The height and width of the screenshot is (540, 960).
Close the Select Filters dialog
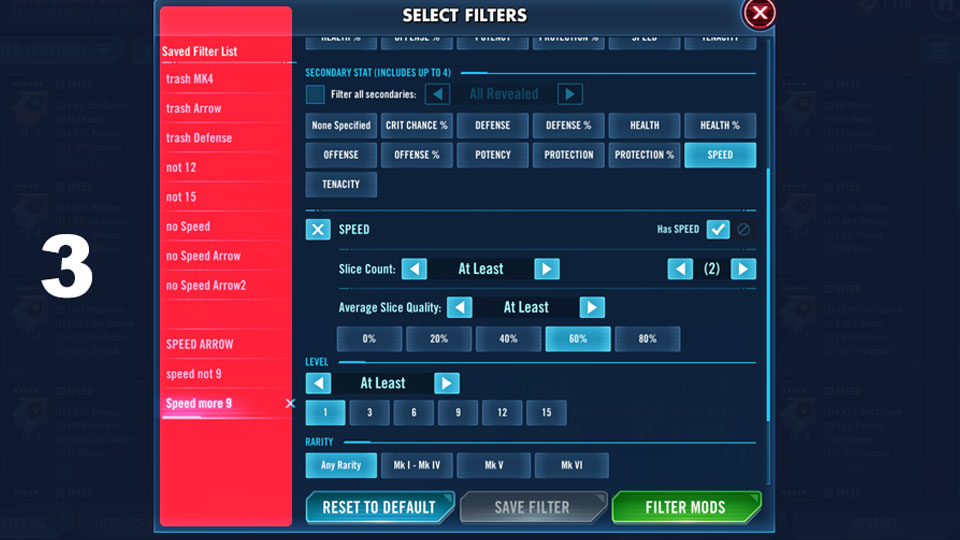[x=759, y=13]
